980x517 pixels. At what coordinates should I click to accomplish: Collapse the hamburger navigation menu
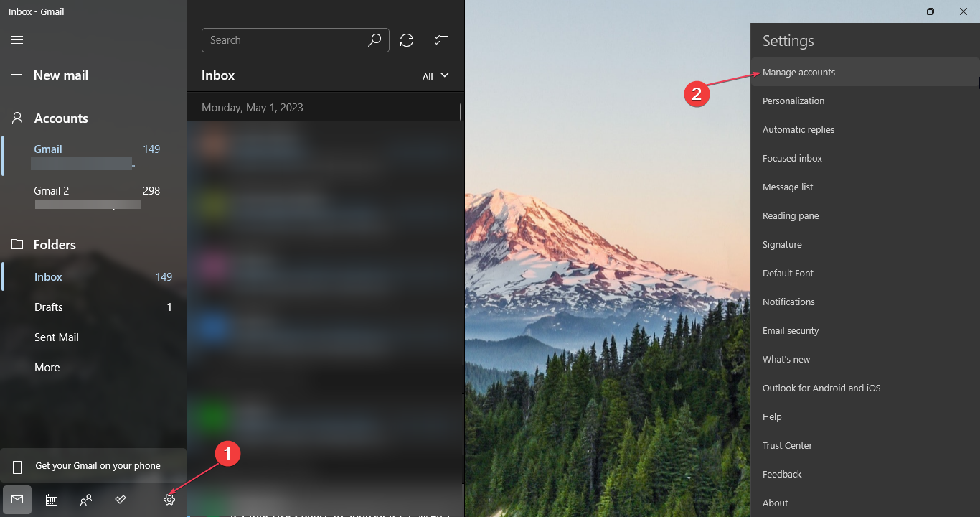coord(17,40)
